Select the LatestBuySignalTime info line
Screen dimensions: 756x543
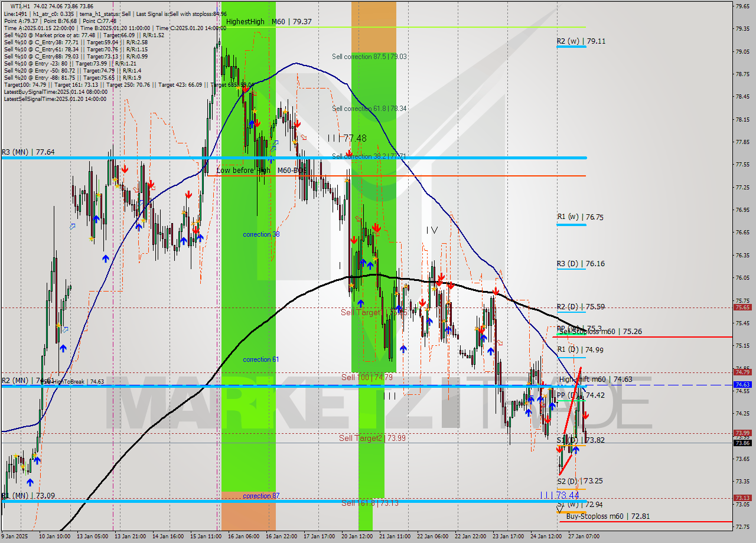tap(56, 93)
